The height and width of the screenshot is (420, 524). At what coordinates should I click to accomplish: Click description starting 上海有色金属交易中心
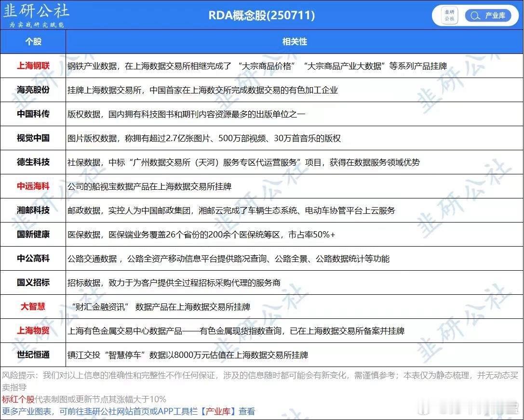pos(236,330)
